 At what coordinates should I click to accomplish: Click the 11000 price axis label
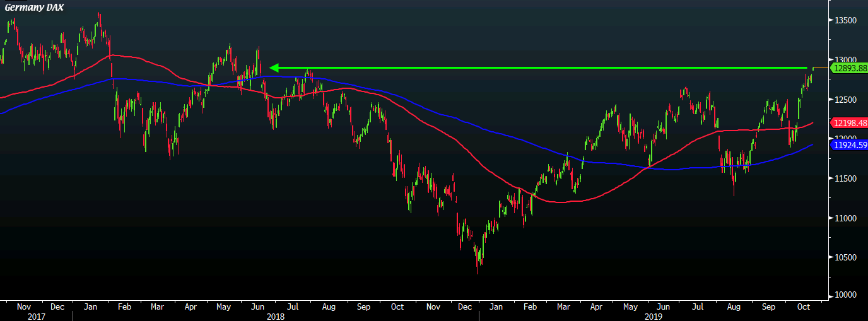845,218
